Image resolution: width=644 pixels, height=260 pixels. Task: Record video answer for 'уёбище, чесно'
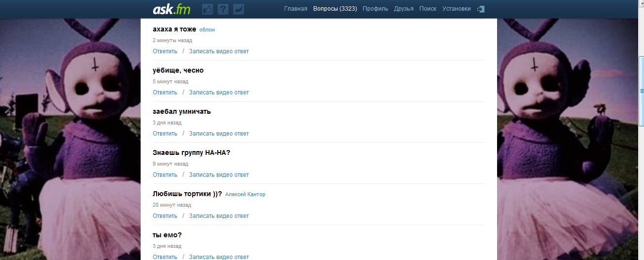(219, 92)
